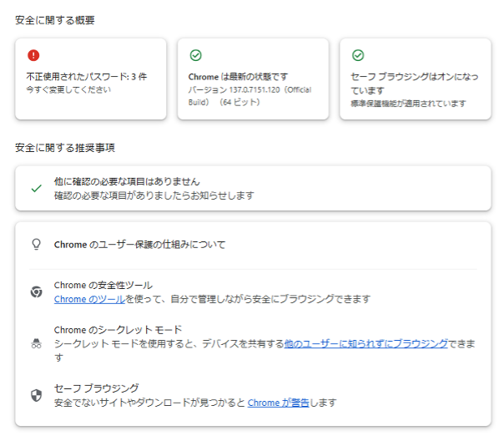Click the 安全に関する推奨事項 heading
Image resolution: width=504 pixels, height=441 pixels.
coord(65,148)
